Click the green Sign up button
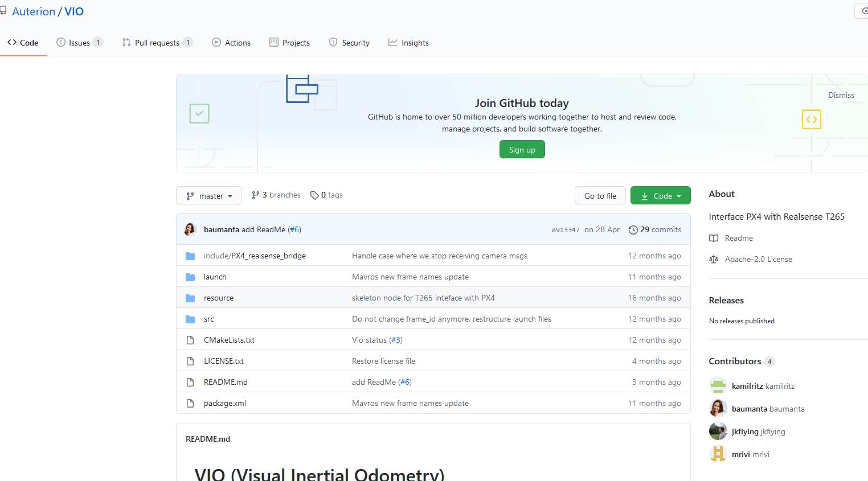The width and height of the screenshot is (868, 481). 522,150
